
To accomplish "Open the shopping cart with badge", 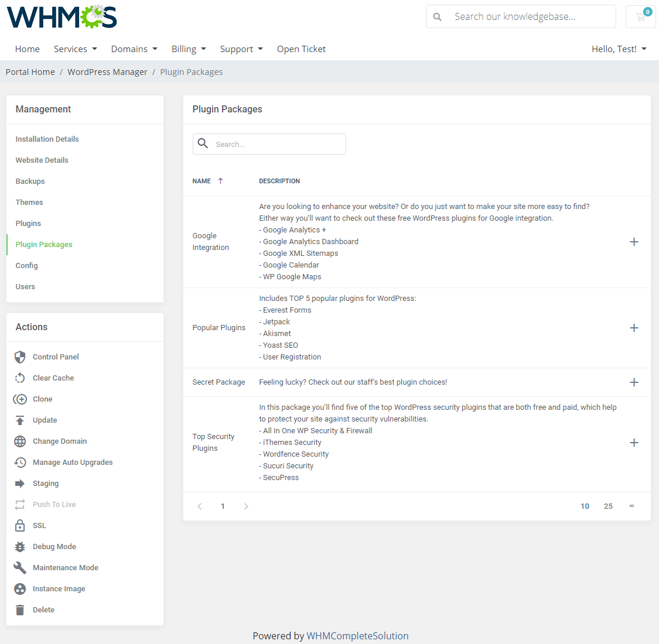I will [x=640, y=16].
